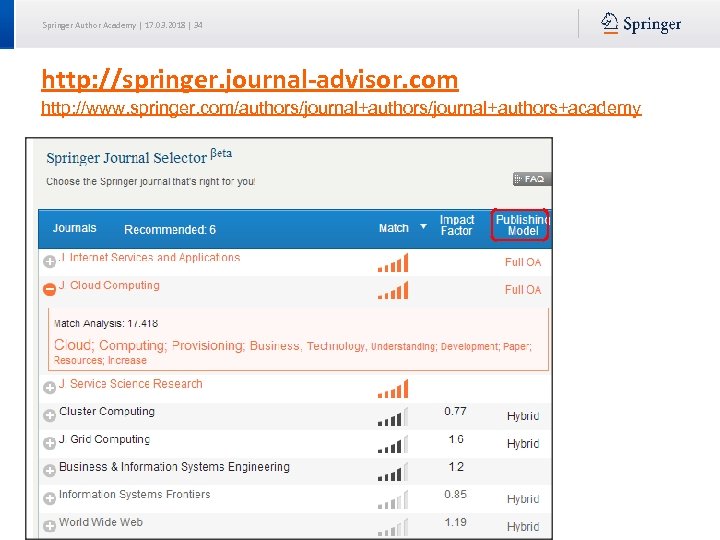Expand the Cluster Computing row

pyautogui.click(x=50, y=416)
